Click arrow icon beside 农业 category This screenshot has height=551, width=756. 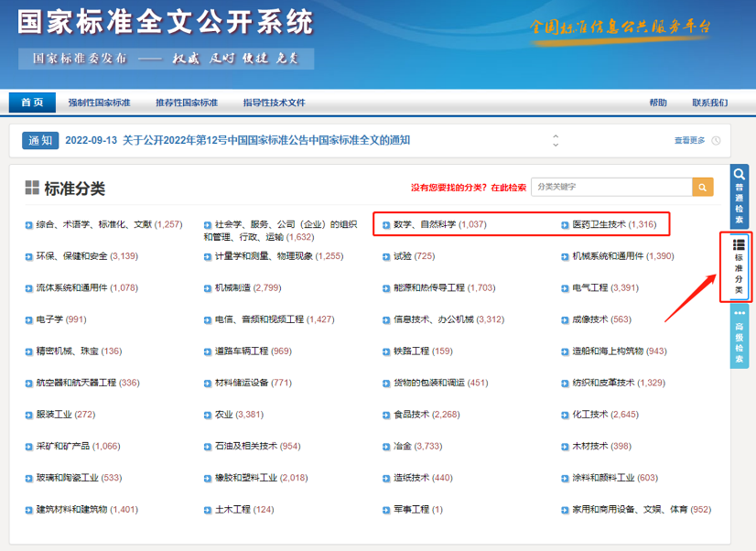(x=208, y=415)
